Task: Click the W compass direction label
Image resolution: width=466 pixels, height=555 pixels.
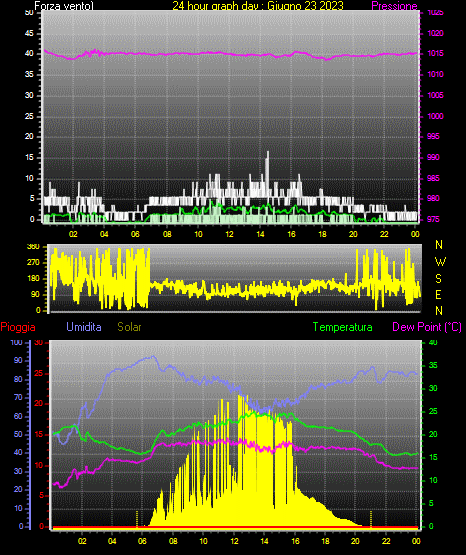Action: [440, 262]
